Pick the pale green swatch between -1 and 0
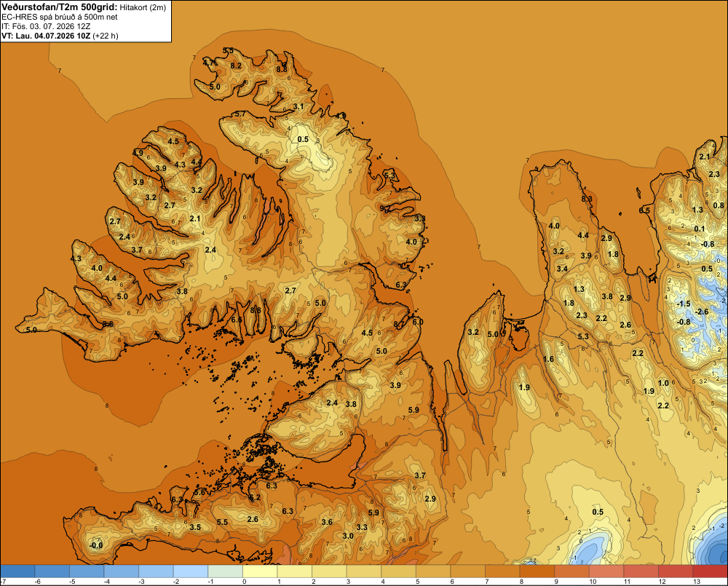Viewport: 728px width, 586px height. pos(225,571)
